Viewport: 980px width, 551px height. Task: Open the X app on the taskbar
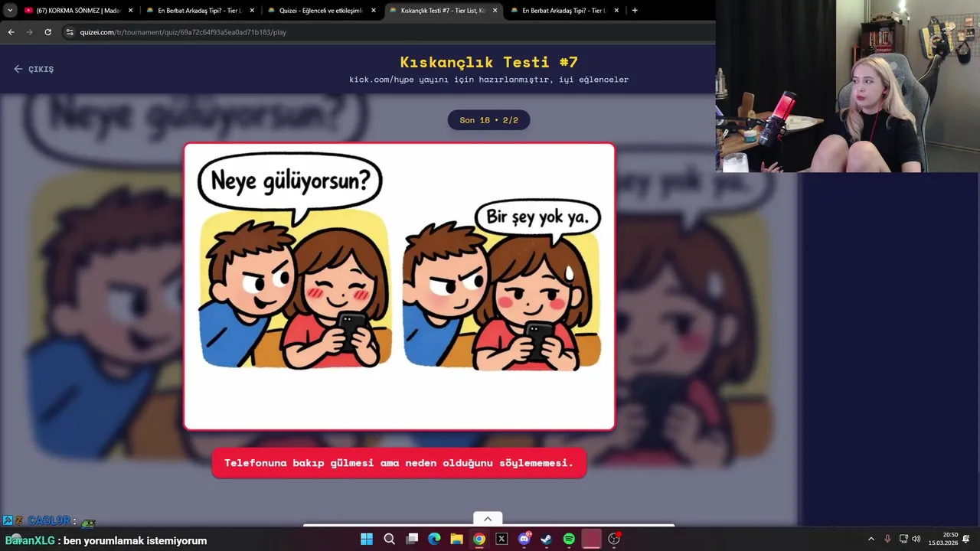pyautogui.click(x=501, y=539)
